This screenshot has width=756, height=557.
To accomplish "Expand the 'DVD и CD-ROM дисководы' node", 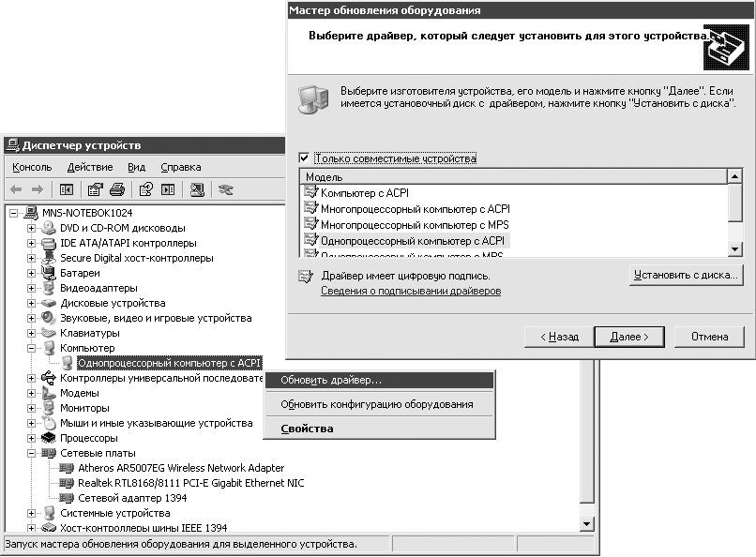I will click(x=32, y=228).
